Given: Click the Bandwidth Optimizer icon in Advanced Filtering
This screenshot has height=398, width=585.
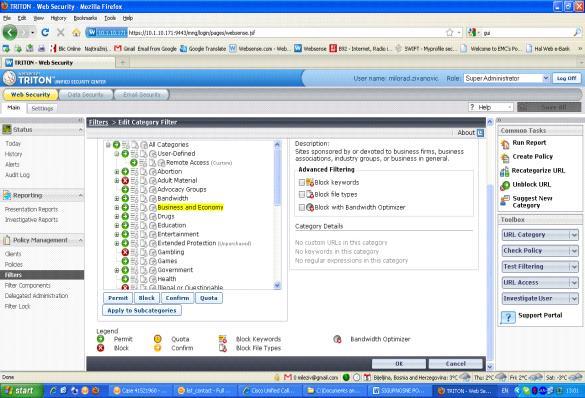Looking at the screenshot, I should [310, 207].
